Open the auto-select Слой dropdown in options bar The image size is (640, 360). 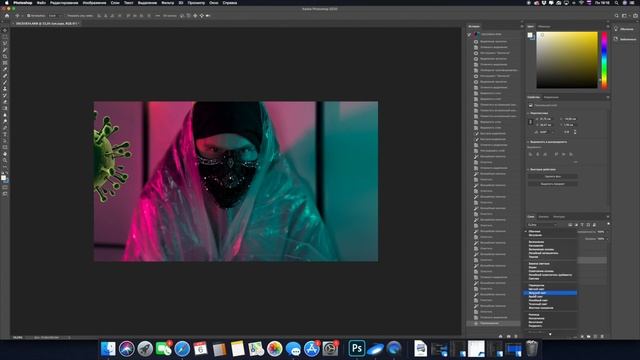click(x=55, y=16)
